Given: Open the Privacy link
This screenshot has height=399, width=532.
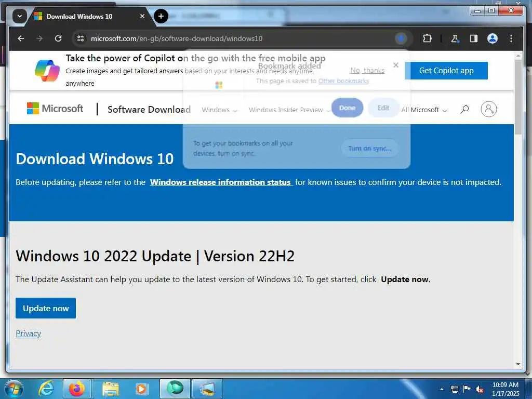Looking at the screenshot, I should (29, 333).
